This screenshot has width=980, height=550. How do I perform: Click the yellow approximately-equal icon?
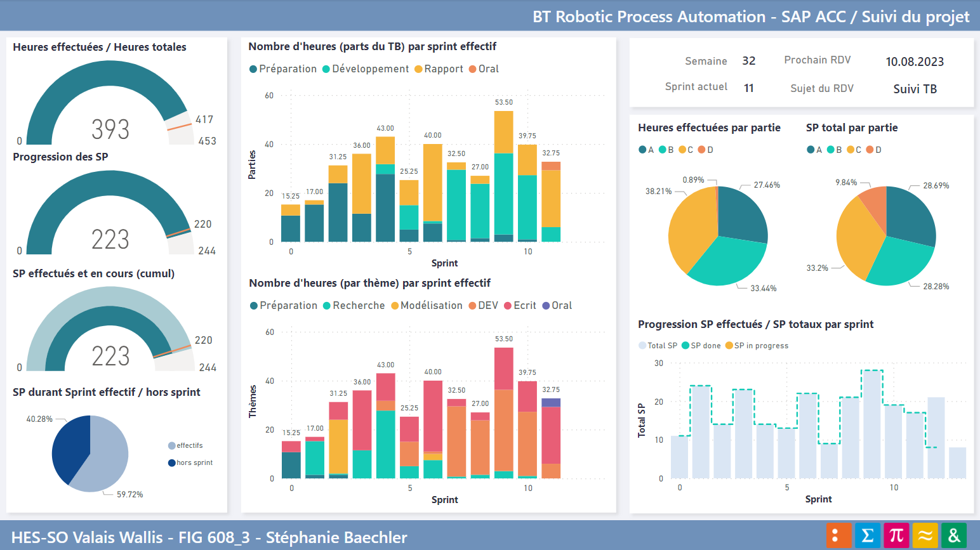[925, 535]
